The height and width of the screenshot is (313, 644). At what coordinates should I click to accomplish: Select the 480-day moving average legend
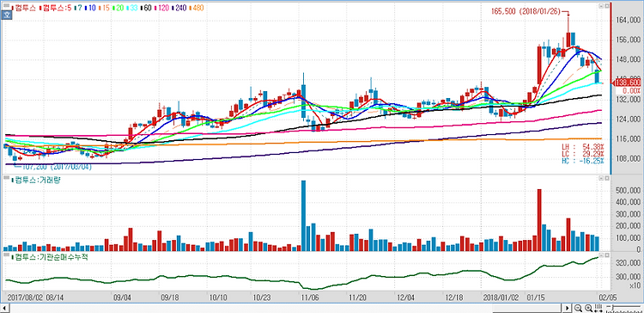click(x=197, y=8)
